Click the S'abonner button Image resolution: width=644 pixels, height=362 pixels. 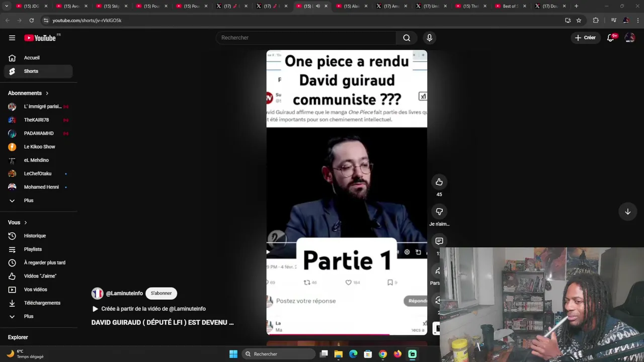point(161,293)
